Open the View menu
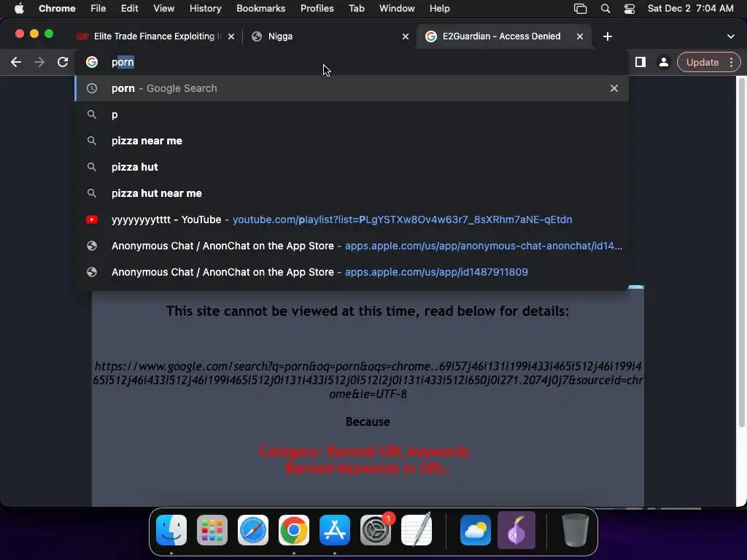Screen dimensions: 747x560 coord(163,9)
